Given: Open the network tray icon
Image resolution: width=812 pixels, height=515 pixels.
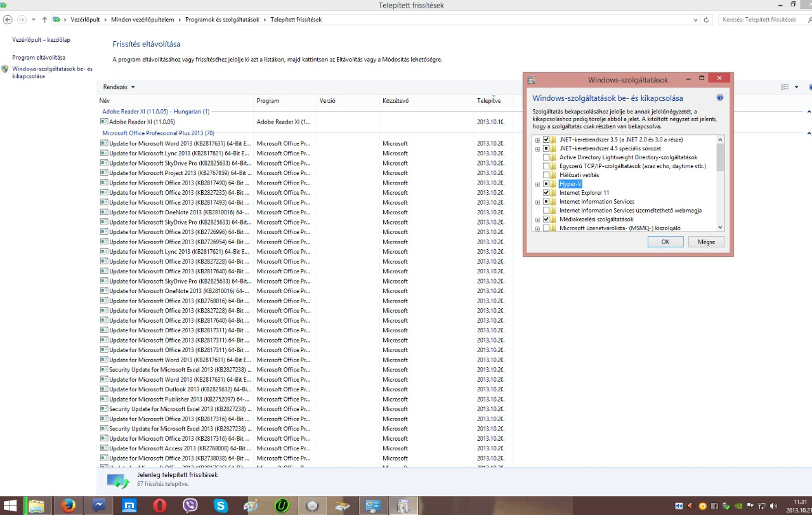Looking at the screenshot, I should pyautogui.click(x=761, y=506).
